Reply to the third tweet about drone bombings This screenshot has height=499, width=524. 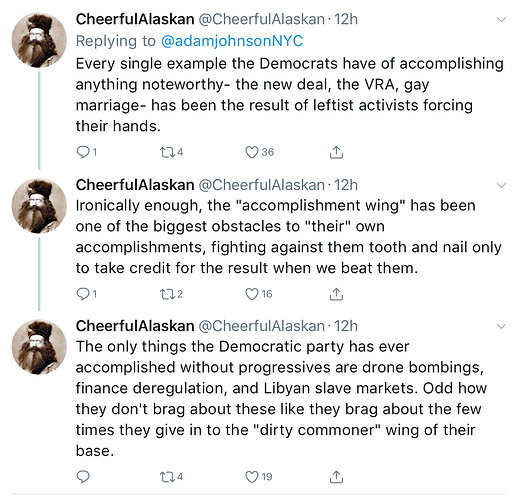83,477
